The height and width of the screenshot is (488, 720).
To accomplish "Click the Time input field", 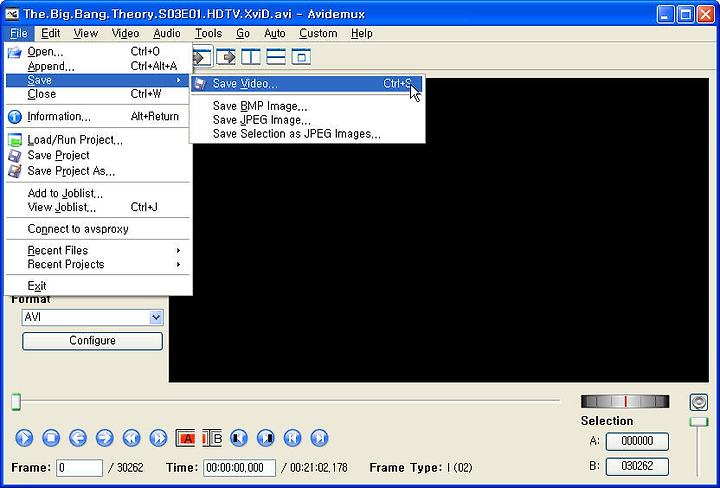I will tap(239, 468).
